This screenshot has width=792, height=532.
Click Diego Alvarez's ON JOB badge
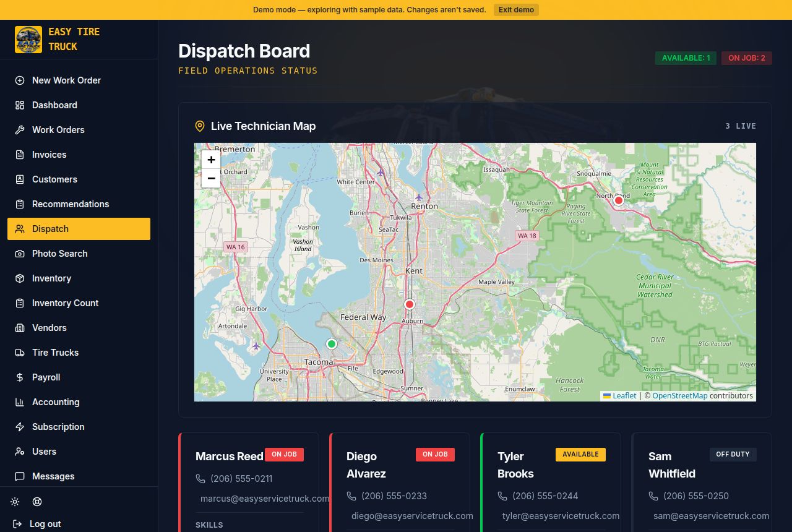[435, 454]
